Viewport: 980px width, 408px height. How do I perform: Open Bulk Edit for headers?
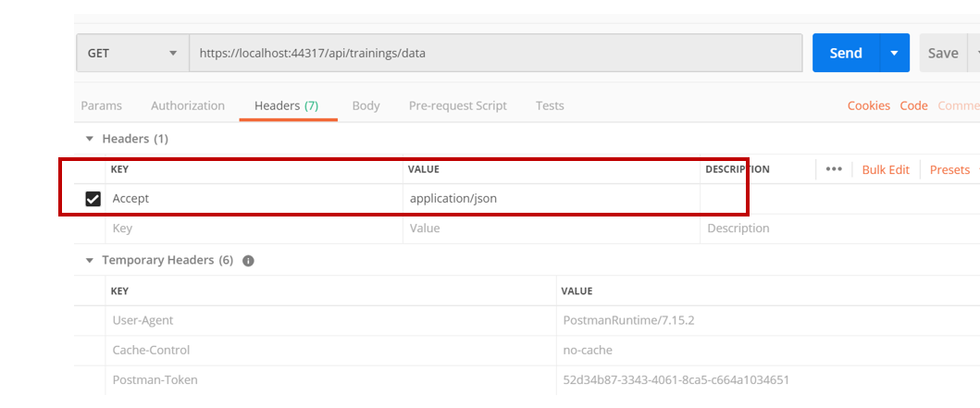[886, 169]
